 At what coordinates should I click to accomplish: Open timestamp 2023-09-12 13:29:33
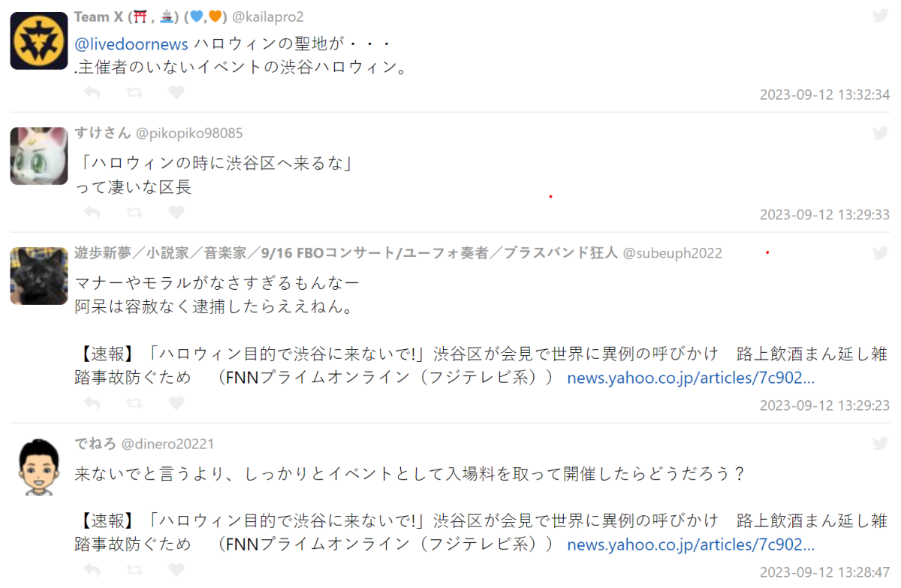pyautogui.click(x=824, y=215)
